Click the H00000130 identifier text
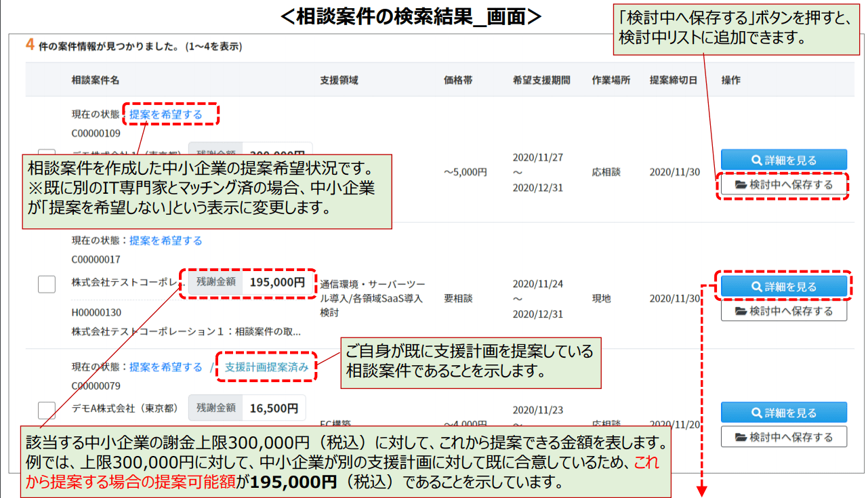 [x=96, y=312]
